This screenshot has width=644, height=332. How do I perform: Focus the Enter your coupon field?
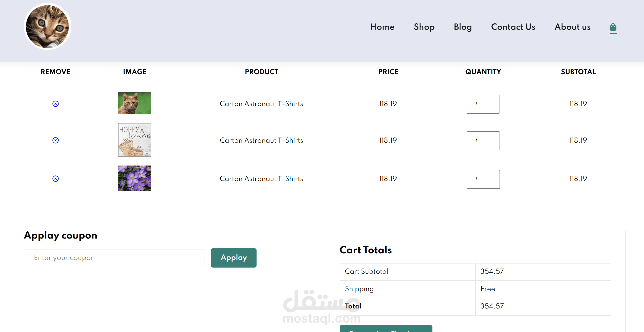point(114,258)
